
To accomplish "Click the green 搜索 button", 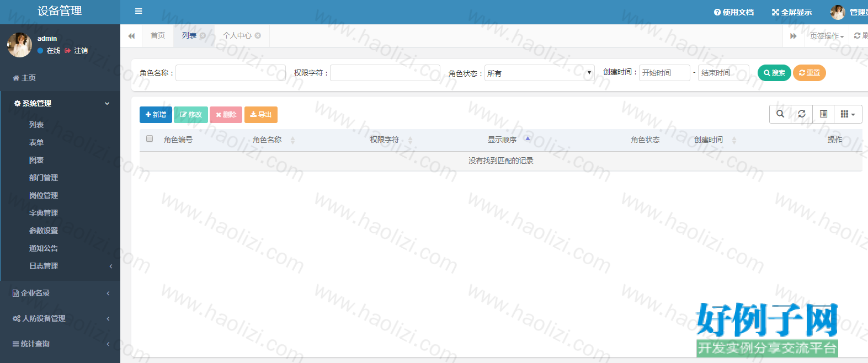I will pyautogui.click(x=774, y=73).
